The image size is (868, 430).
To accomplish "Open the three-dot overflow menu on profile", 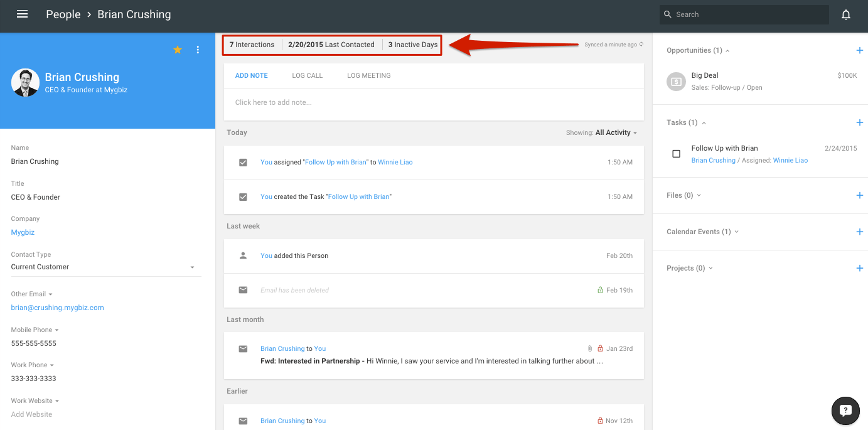I will pos(198,49).
